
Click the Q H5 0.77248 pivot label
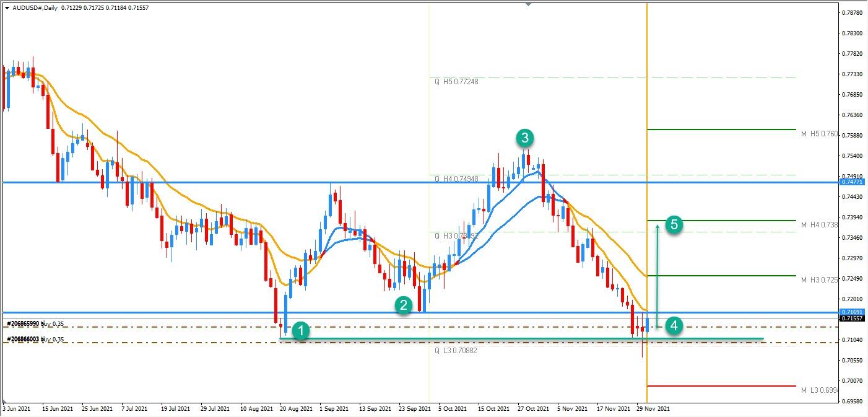[456, 82]
